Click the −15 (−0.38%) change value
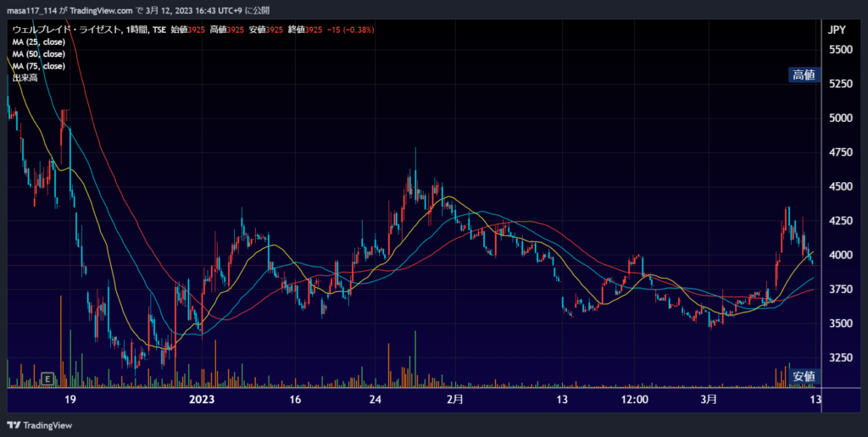Screen dimensions: 868x437 click(x=350, y=30)
